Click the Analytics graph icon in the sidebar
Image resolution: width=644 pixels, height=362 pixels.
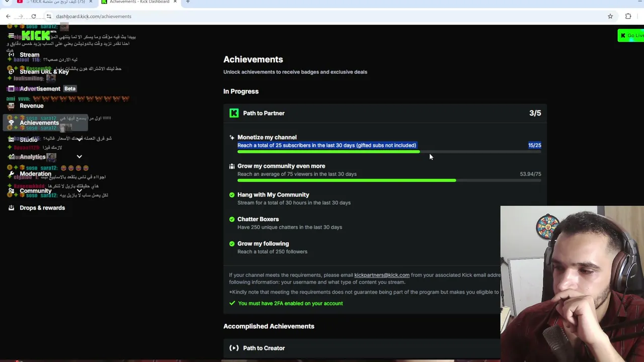pos(11,157)
